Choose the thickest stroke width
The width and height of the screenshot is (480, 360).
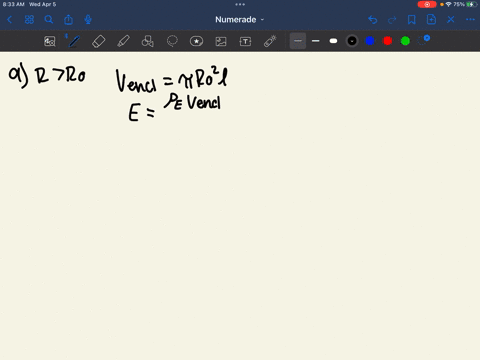coord(333,41)
